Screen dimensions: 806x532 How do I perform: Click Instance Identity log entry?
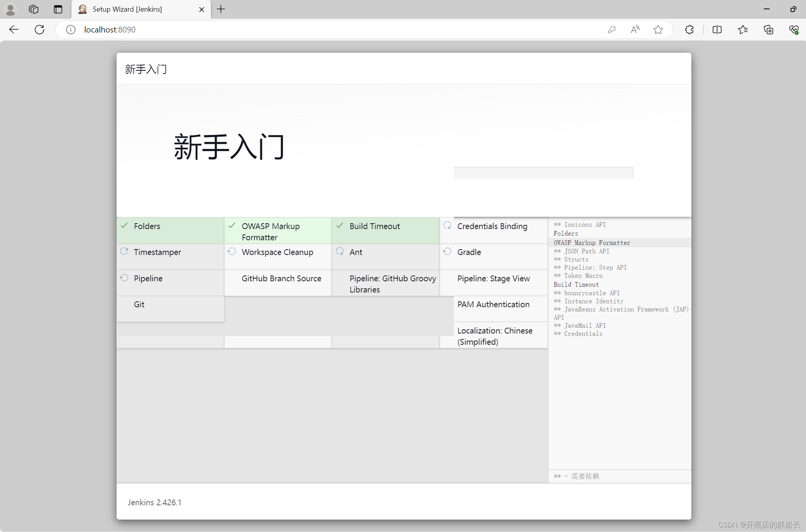589,301
